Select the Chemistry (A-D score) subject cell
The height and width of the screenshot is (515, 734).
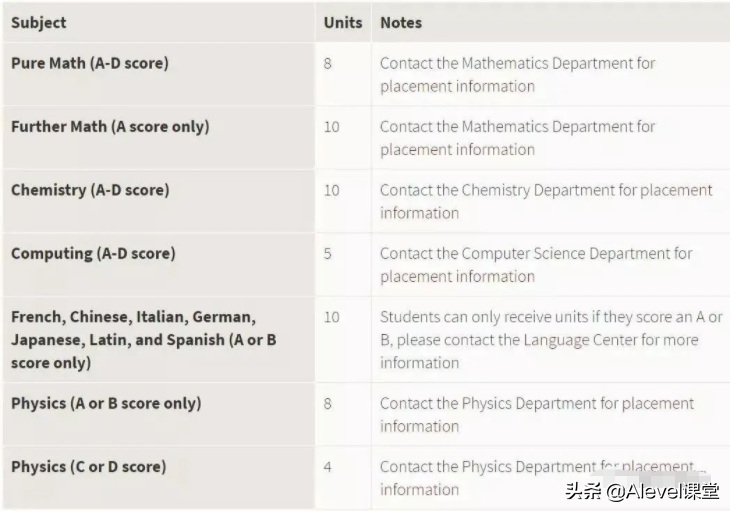point(90,190)
